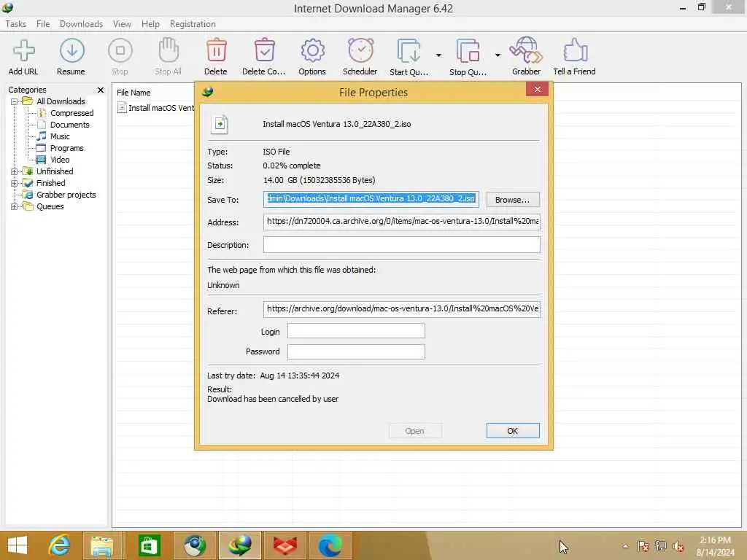Show hidden system tray icons
The image size is (747, 560).
point(625,546)
